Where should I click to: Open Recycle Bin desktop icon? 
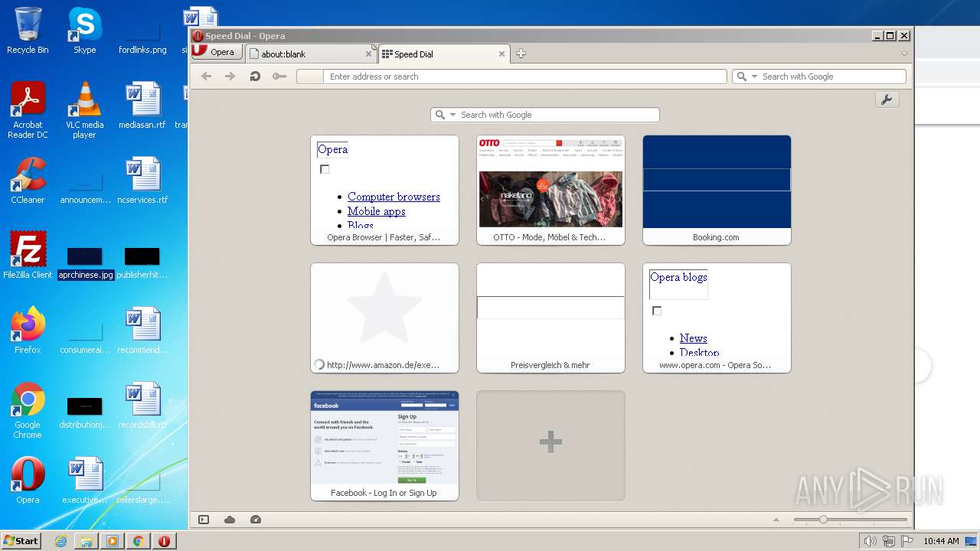coord(28,31)
